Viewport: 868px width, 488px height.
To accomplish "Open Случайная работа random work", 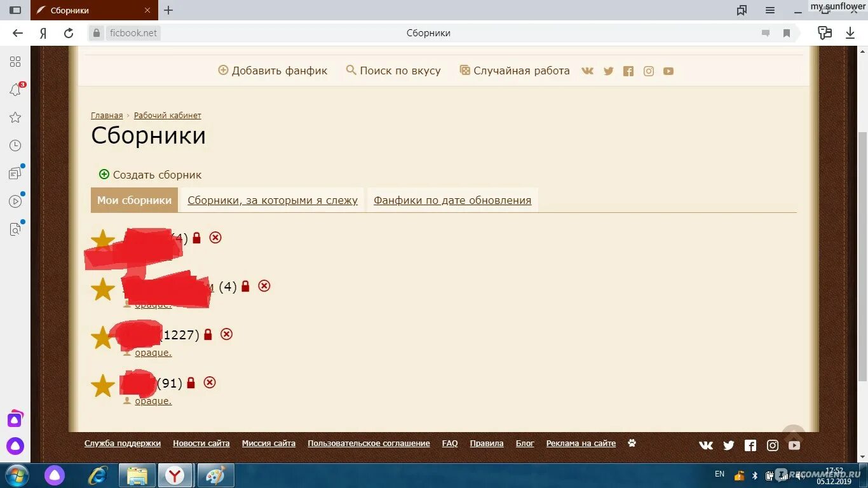I will pos(515,71).
